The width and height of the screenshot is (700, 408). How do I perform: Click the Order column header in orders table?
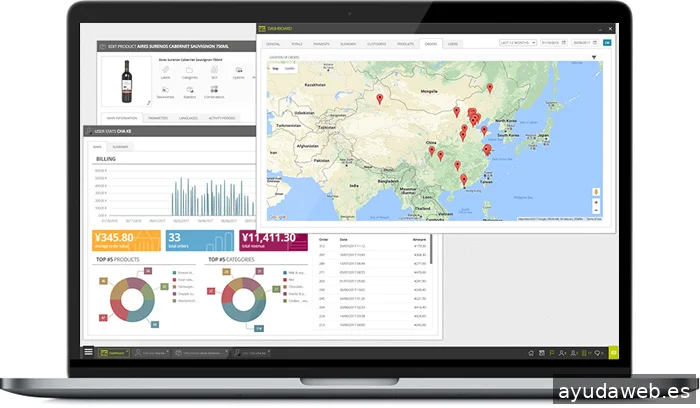point(324,239)
